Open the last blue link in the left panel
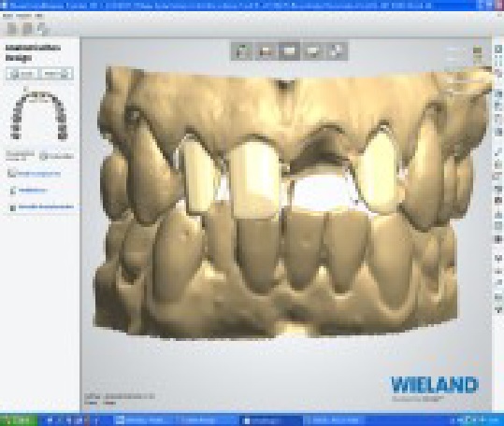Image resolution: width=504 pixels, height=426 pixels. tap(46, 207)
